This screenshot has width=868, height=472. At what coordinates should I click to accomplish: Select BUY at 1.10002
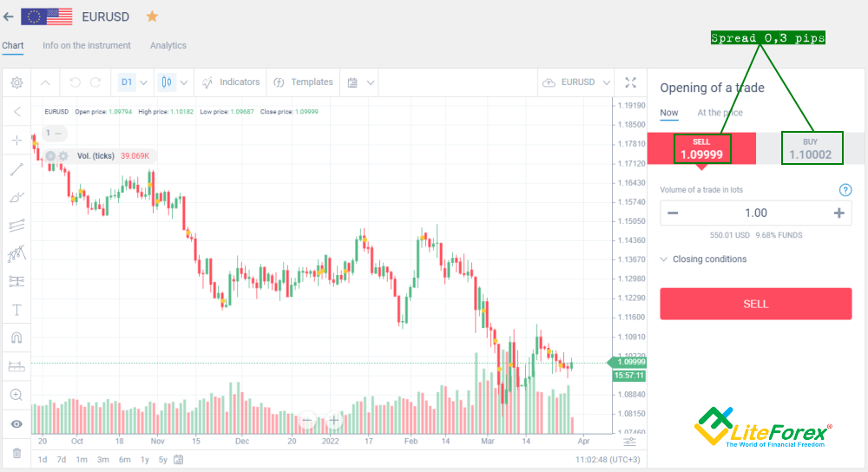coord(811,148)
